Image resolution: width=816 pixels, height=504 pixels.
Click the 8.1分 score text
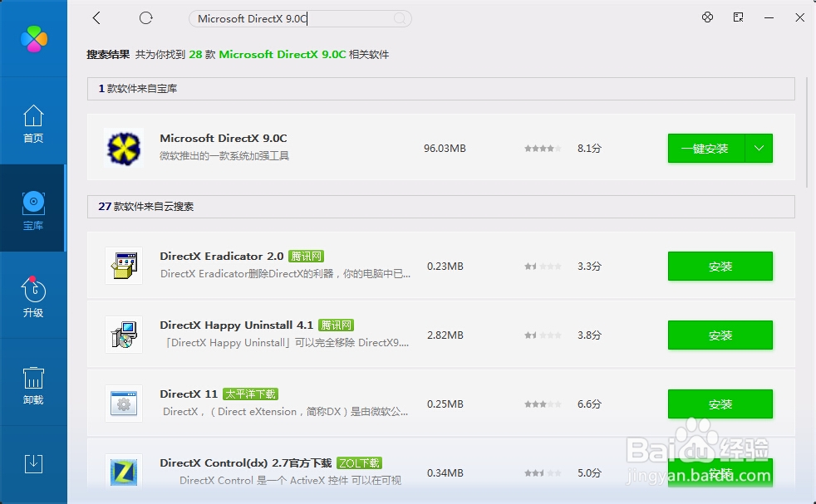coord(589,149)
